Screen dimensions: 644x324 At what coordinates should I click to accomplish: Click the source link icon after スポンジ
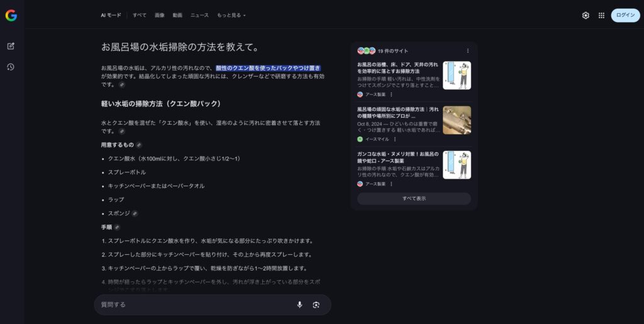pos(135,213)
